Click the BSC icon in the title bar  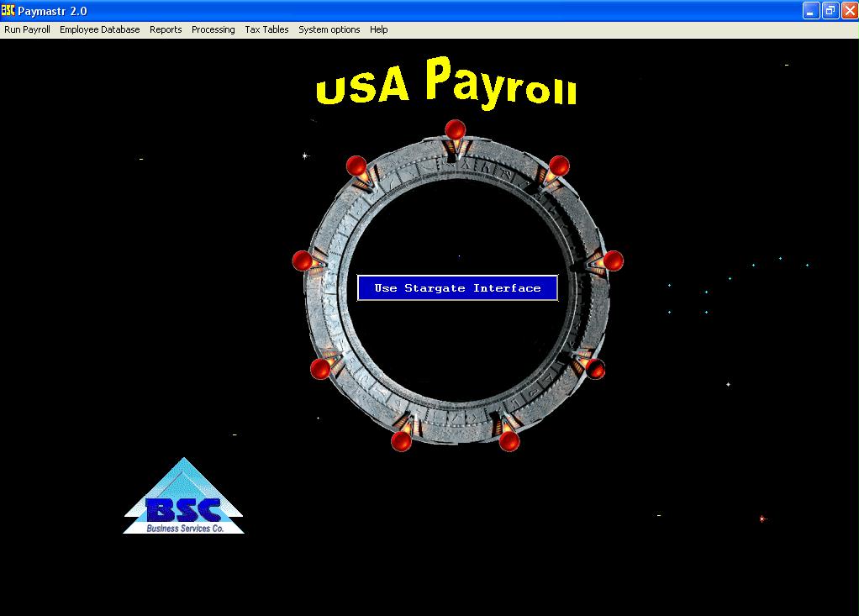click(x=8, y=10)
